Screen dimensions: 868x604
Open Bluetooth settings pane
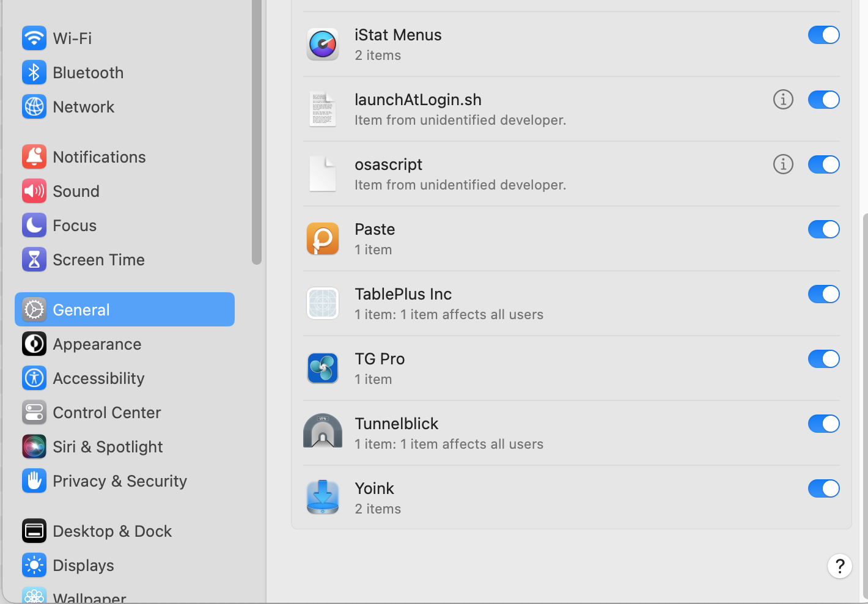click(x=125, y=72)
